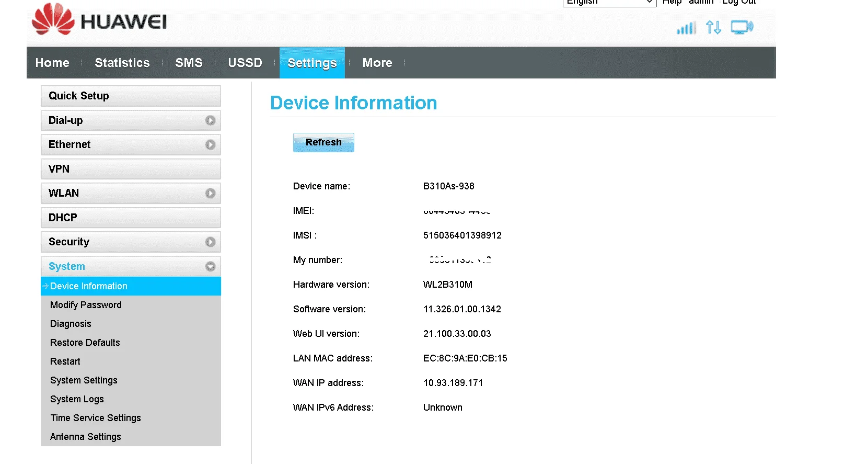Check the signal strength icon
This screenshot has width=868, height=464.
click(687, 28)
